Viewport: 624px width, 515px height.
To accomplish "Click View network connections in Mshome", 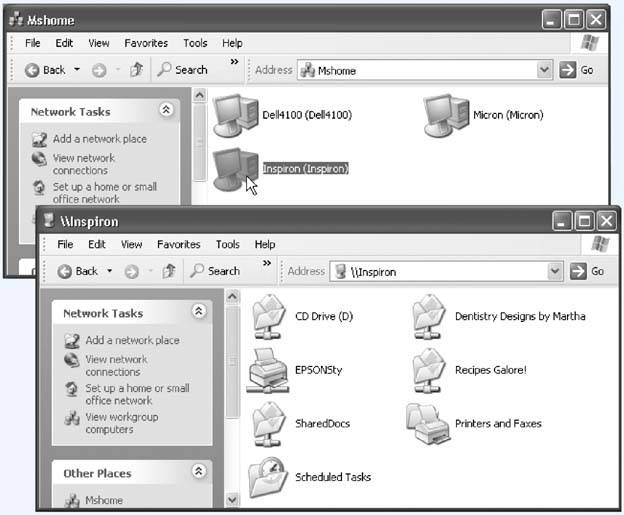I will 84,164.
